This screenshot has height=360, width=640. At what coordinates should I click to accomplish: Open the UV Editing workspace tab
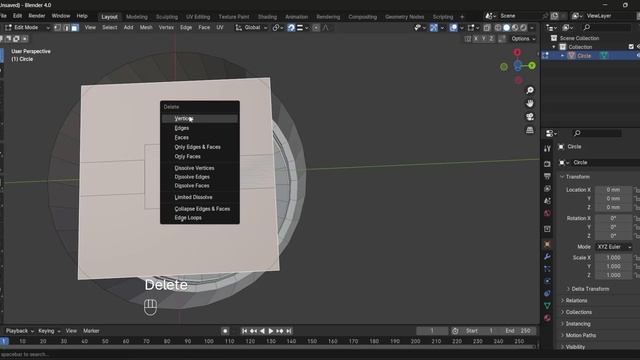point(198,17)
